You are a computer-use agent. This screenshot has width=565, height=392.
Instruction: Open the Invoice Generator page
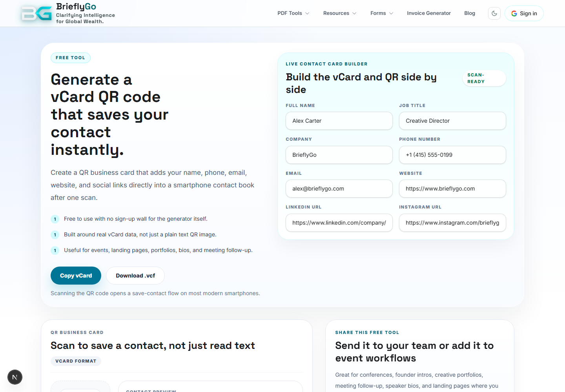coord(429,13)
